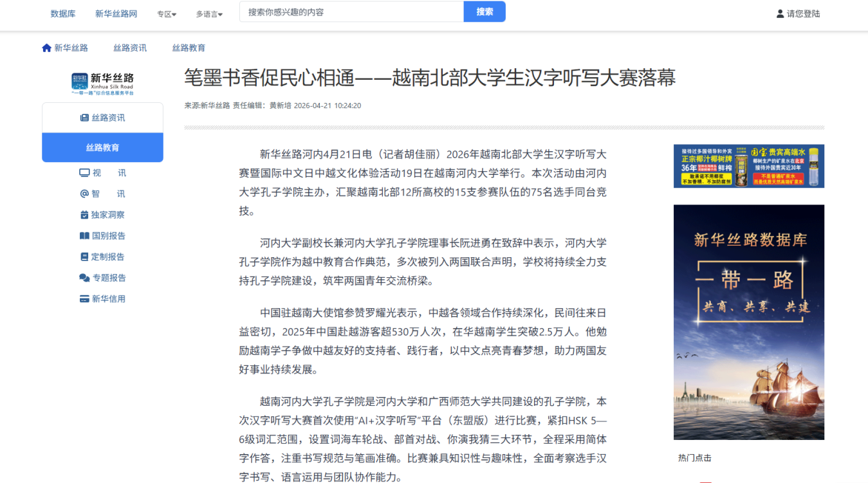The width and height of the screenshot is (868, 483).
Task: Click the home icon beside 新华丝路 breadcrumb
Action: (x=46, y=48)
